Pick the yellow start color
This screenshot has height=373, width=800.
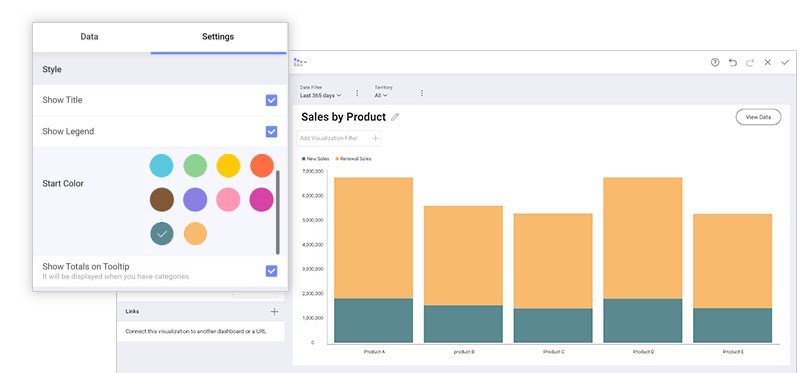(228, 166)
